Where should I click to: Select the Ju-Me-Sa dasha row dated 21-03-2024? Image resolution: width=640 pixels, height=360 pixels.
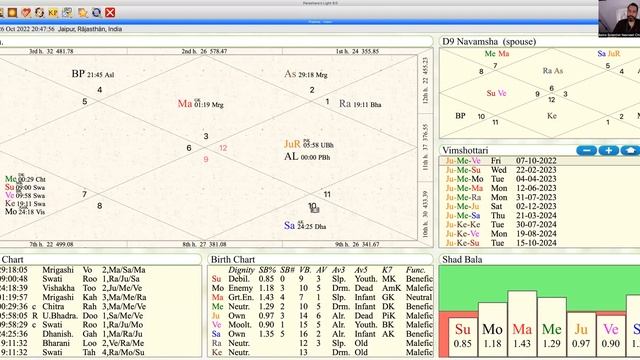(540, 216)
